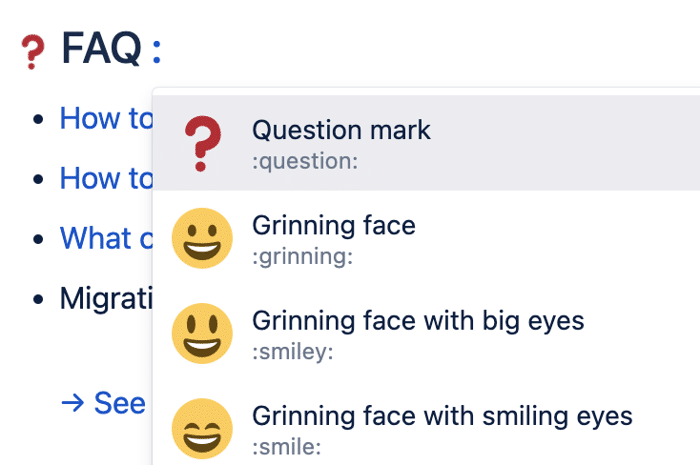The width and height of the screenshot is (700, 465).
Task: Click the :question: shortcode label
Action: [x=305, y=162]
